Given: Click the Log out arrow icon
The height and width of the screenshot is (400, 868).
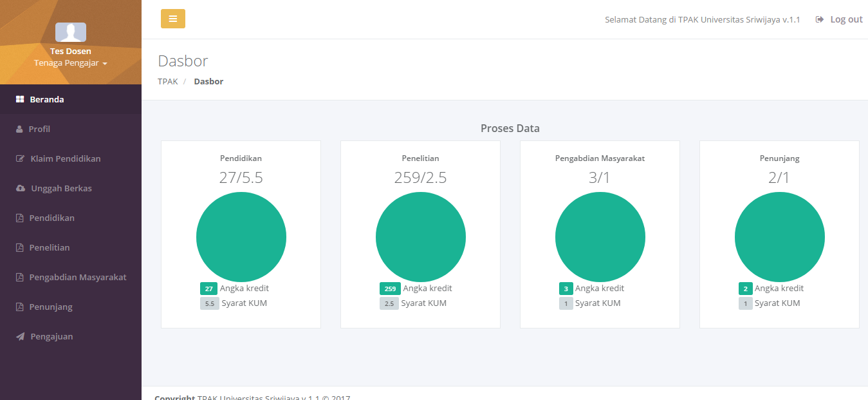Looking at the screenshot, I should (820, 19).
